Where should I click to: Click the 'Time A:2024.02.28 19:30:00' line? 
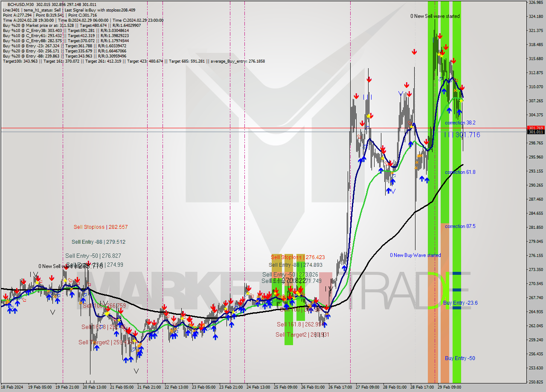[84, 20]
